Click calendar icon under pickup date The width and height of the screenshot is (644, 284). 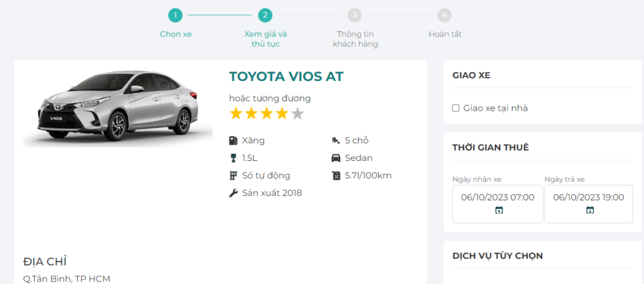pos(499,210)
